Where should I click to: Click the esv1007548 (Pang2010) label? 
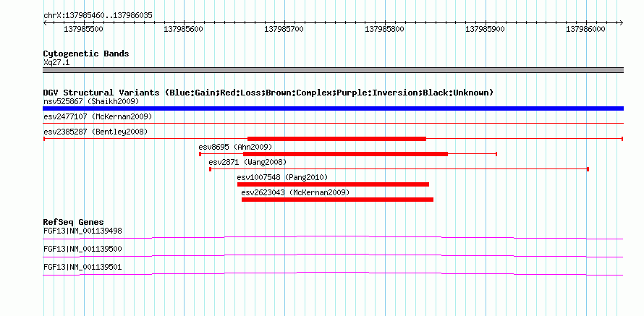(x=282, y=177)
